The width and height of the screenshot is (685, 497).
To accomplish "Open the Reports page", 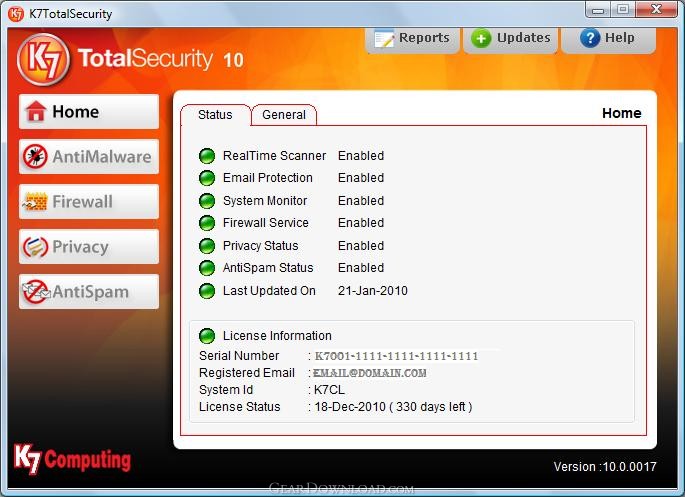I will click(412, 39).
